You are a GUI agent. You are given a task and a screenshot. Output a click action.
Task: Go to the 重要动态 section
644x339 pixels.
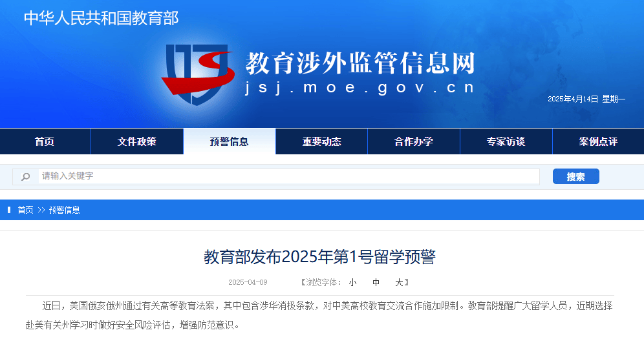pos(321,141)
